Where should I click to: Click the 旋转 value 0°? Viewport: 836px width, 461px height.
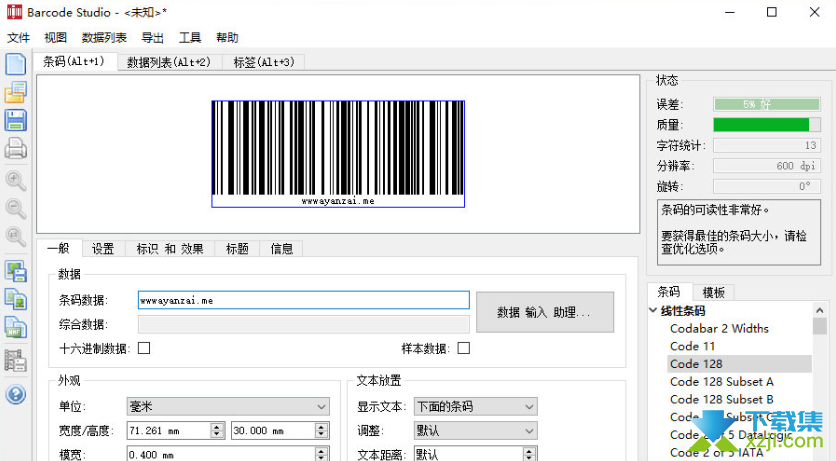click(767, 187)
